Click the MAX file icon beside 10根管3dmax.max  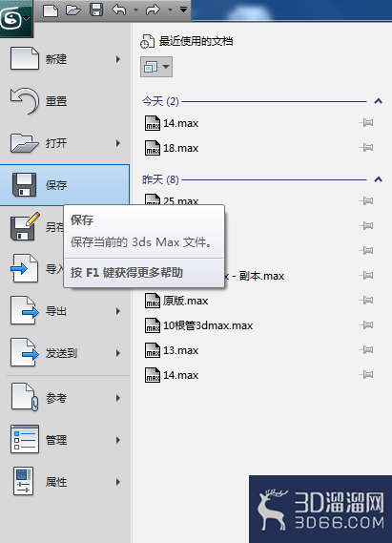coord(153,325)
